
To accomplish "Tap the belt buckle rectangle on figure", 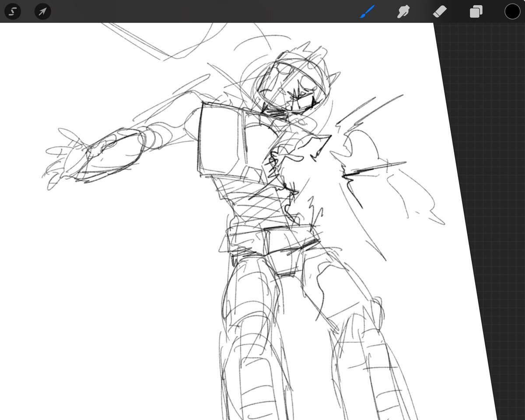I will point(289,252).
